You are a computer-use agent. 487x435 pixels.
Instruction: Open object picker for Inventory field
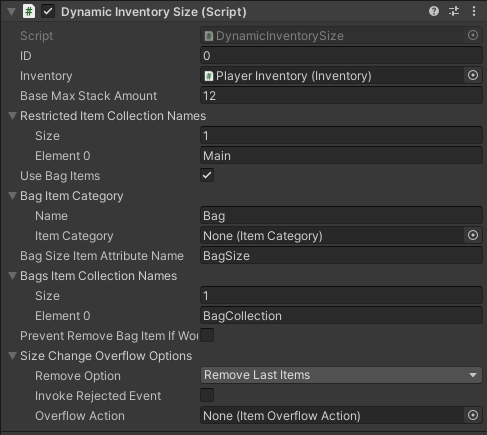(473, 75)
